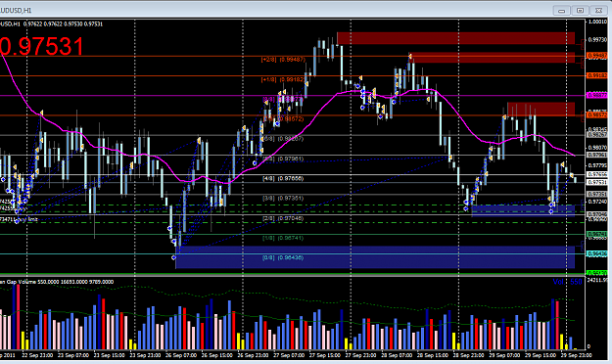Click the AUDUSD,H1 window title text
The width and height of the screenshot is (612, 364).
click(x=16, y=11)
